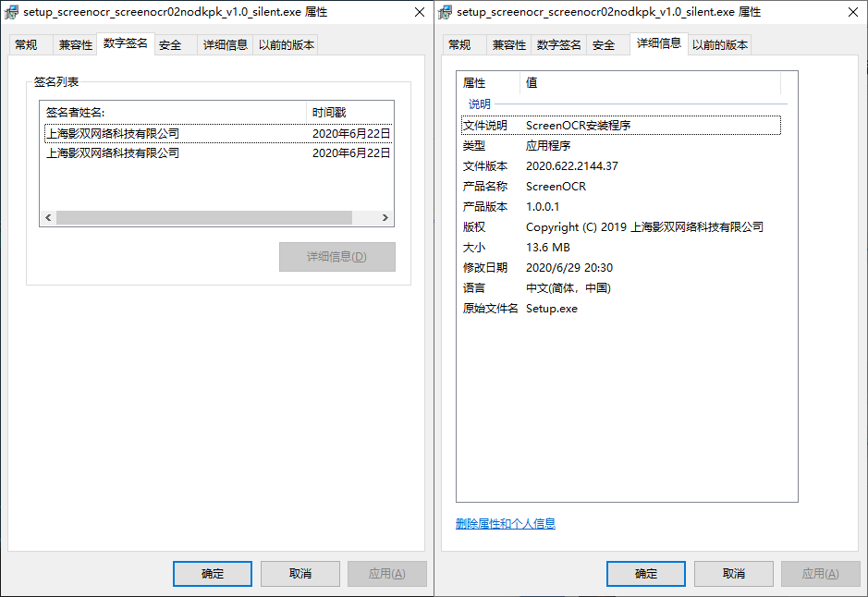Click the right scroll arrow under the signature list
The image size is (868, 597).
tap(385, 216)
